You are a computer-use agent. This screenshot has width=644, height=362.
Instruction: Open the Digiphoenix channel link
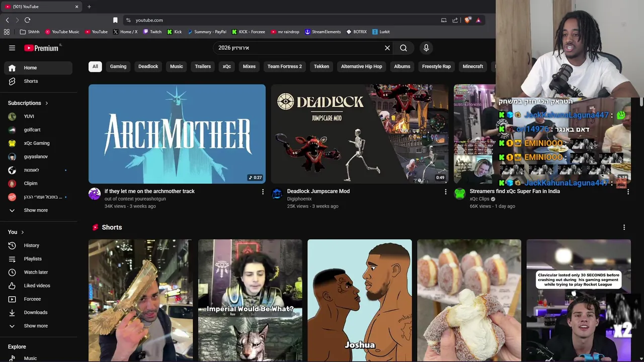tap(299, 199)
